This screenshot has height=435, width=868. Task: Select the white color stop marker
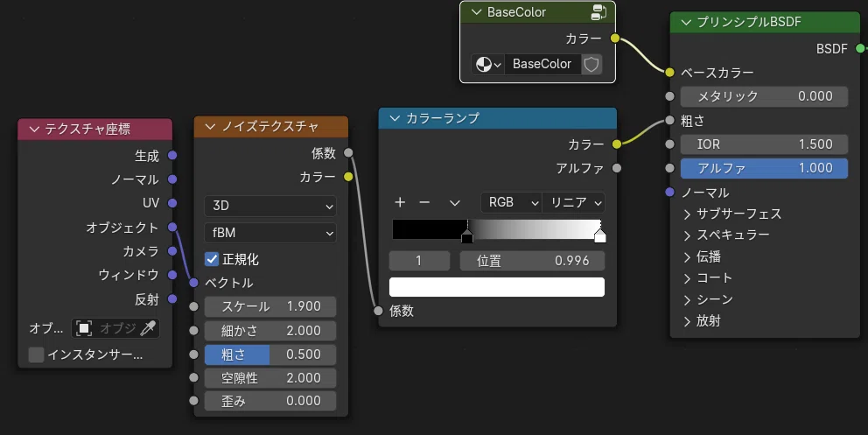(x=600, y=237)
